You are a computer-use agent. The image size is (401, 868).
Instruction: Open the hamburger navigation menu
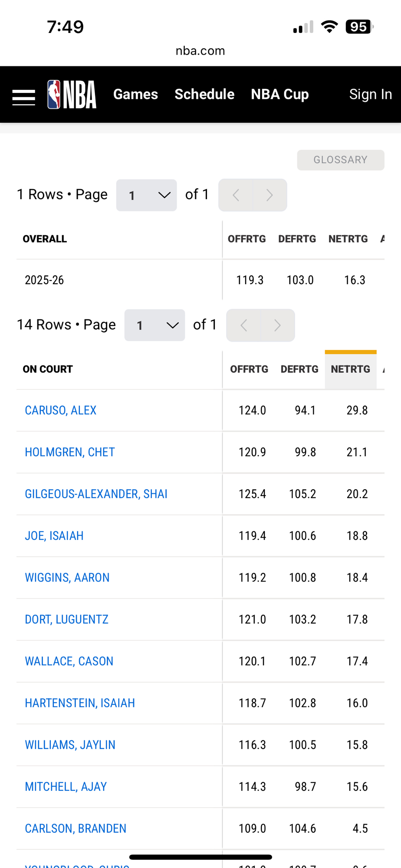coord(23,97)
